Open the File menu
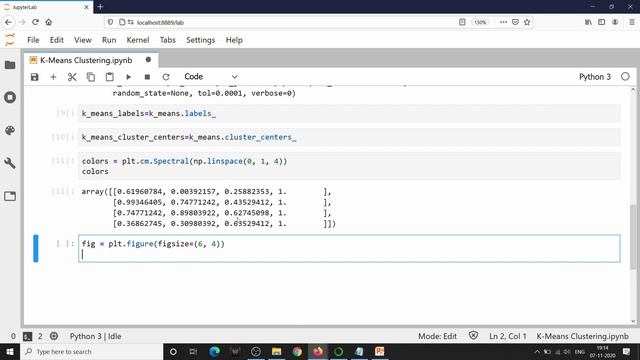The width and height of the screenshot is (640, 360). pos(33,40)
